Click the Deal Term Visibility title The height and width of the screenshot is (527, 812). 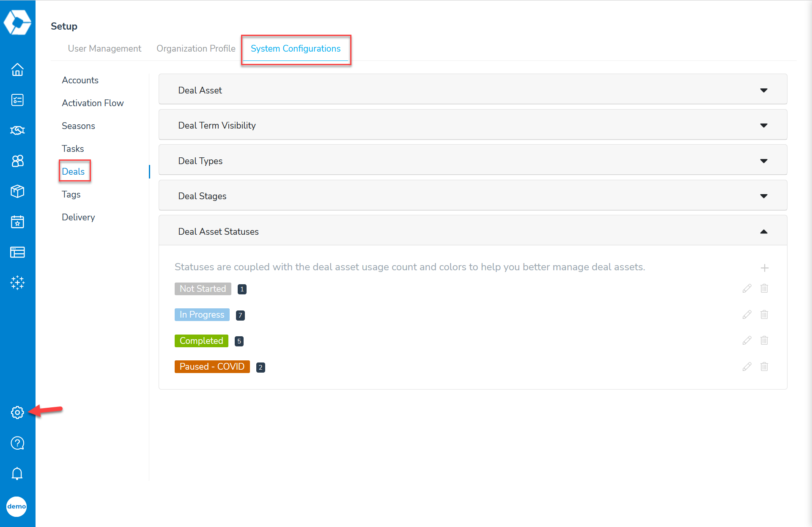click(217, 126)
